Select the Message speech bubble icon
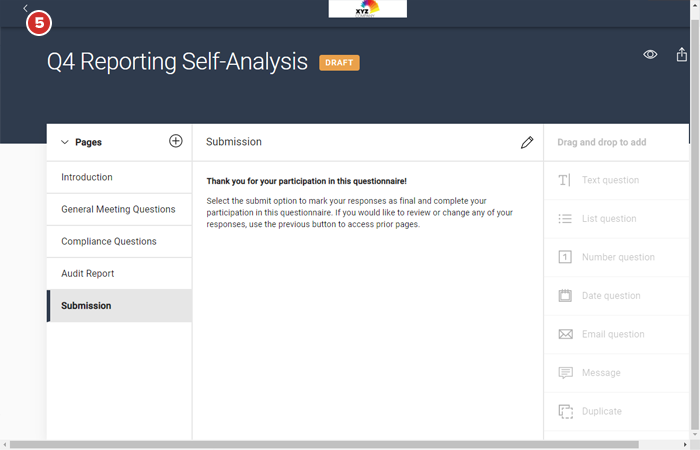The width and height of the screenshot is (700, 450). point(565,373)
